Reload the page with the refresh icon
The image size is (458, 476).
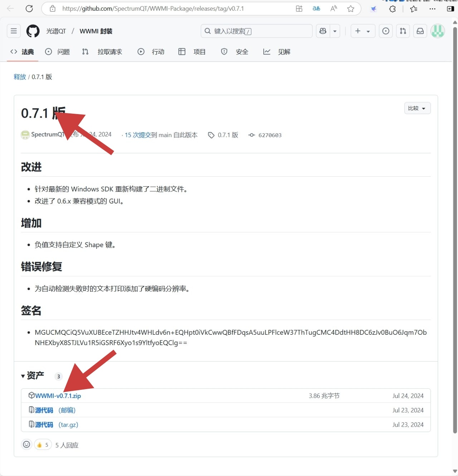(29, 9)
